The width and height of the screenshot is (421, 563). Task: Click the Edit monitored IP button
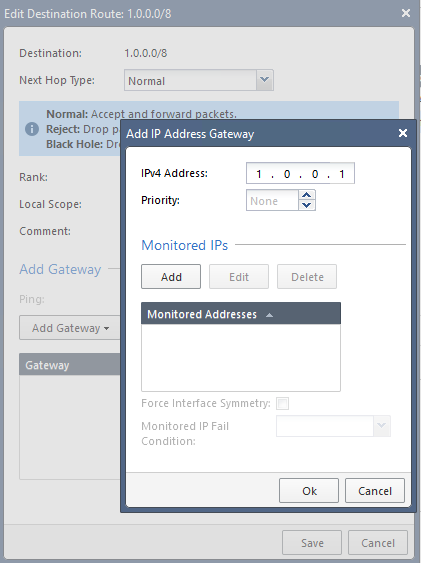coord(239,277)
